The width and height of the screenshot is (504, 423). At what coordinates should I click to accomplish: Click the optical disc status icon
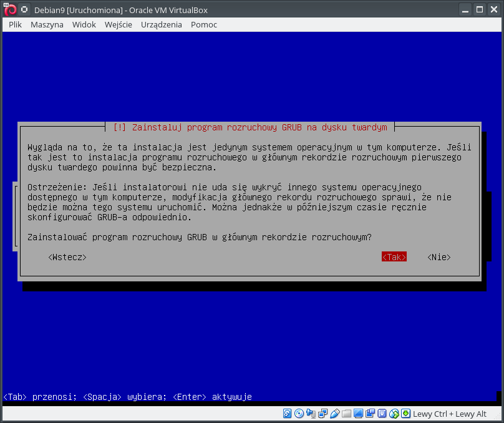click(299, 414)
